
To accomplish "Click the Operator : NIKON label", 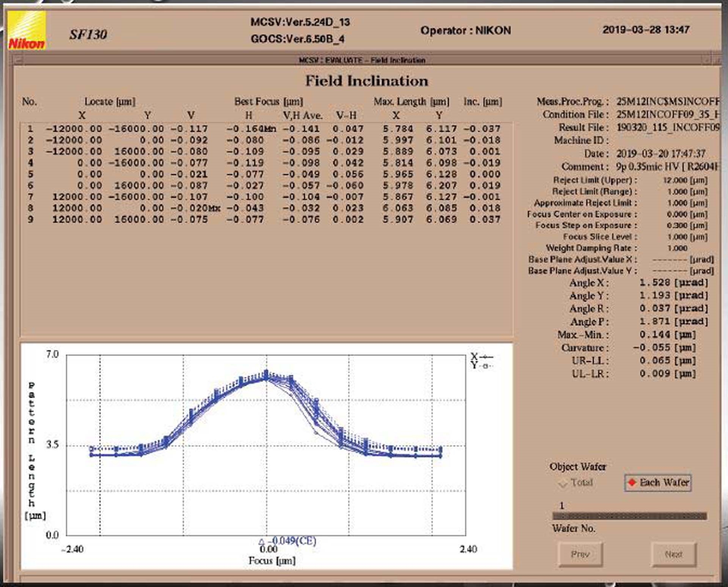I will pyautogui.click(x=466, y=30).
